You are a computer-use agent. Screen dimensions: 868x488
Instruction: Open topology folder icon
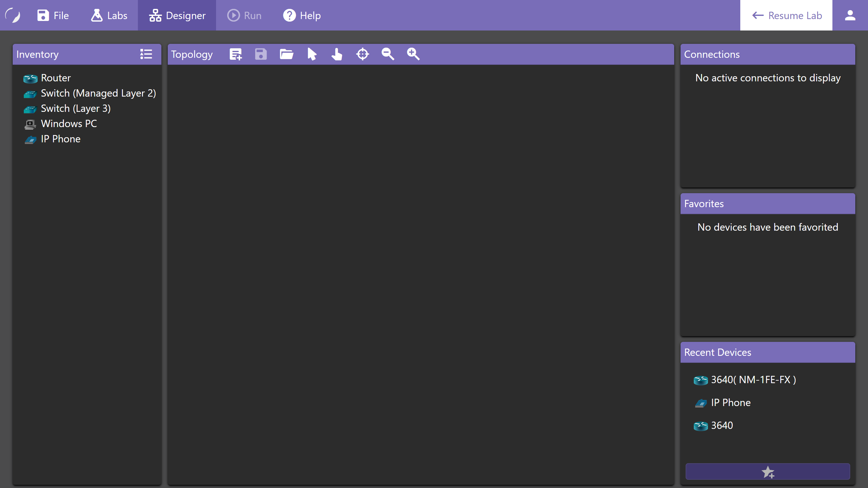[286, 54]
